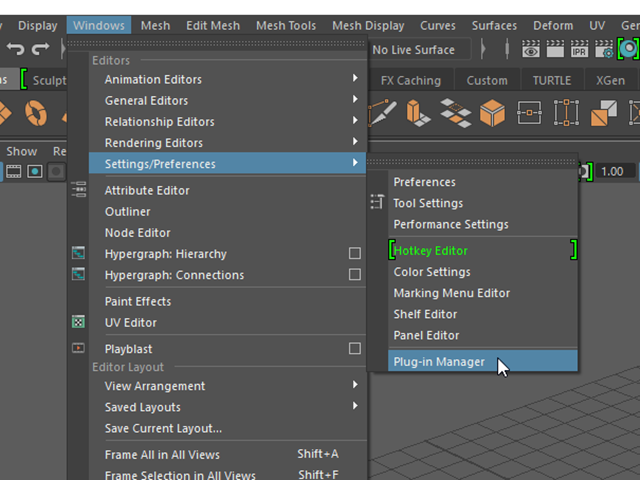Expand Saved Layouts submenu
640x480 pixels.
coord(355,406)
